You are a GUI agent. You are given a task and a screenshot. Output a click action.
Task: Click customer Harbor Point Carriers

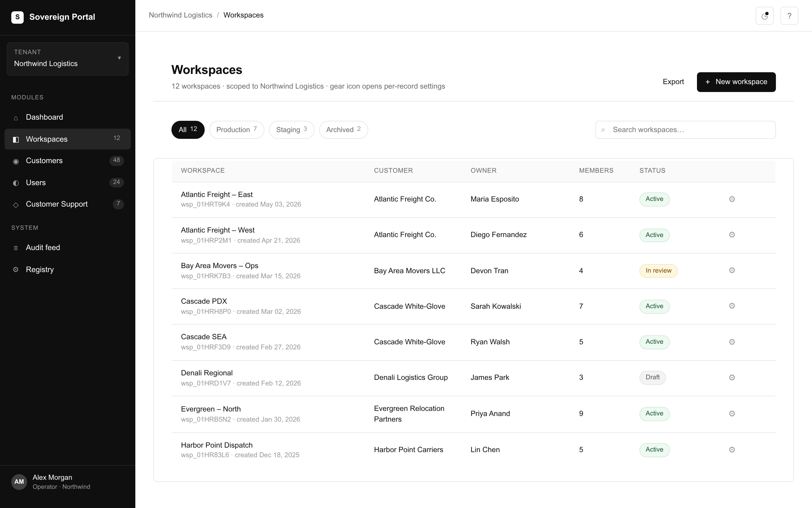pos(408,450)
